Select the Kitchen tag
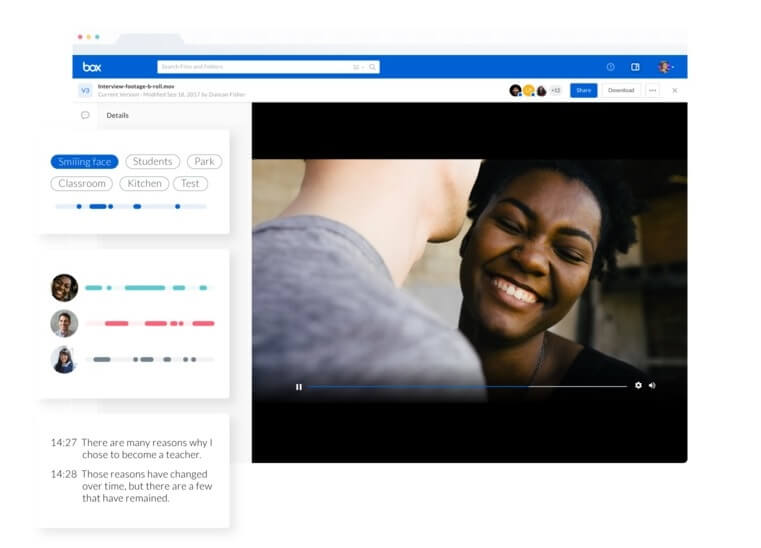The width and height of the screenshot is (761, 548). [x=144, y=184]
